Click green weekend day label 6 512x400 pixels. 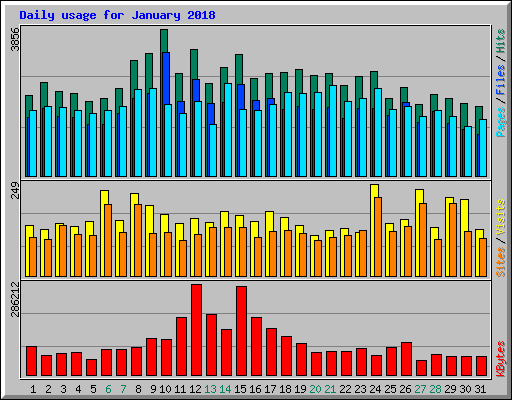click(x=108, y=389)
